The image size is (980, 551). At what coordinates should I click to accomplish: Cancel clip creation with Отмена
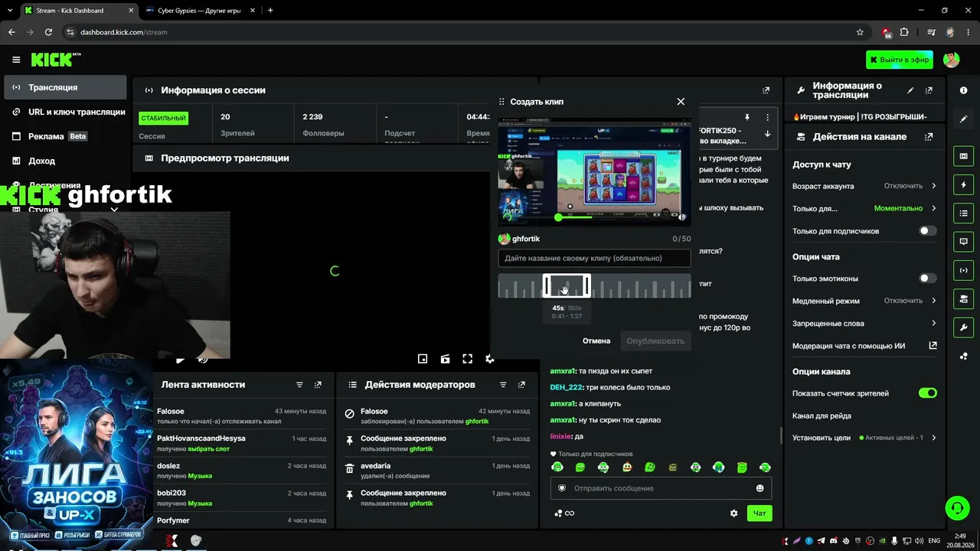point(596,341)
